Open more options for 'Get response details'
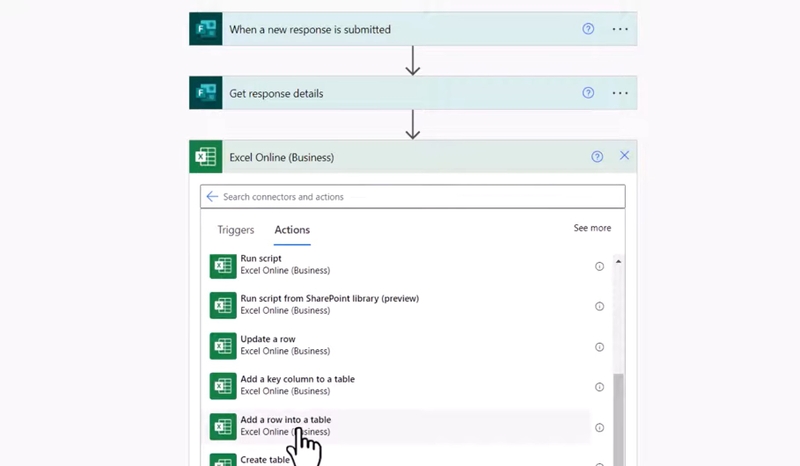This screenshot has height=466, width=800. click(620, 93)
